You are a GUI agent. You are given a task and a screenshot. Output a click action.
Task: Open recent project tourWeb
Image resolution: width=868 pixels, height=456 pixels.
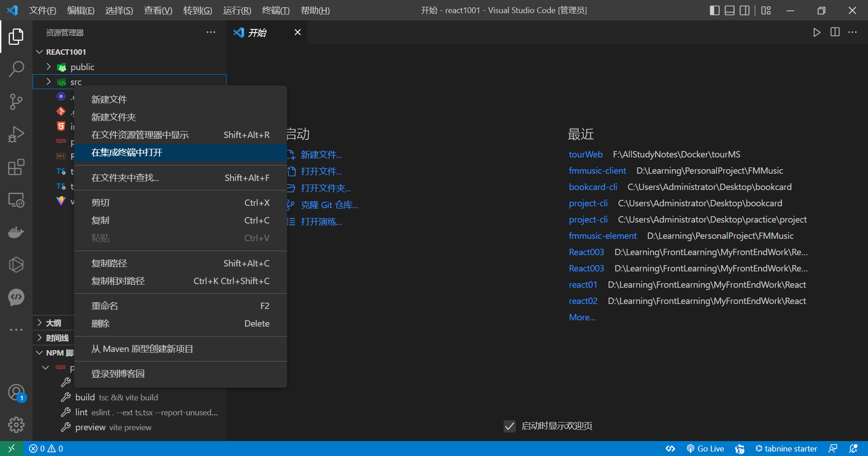pyautogui.click(x=585, y=154)
